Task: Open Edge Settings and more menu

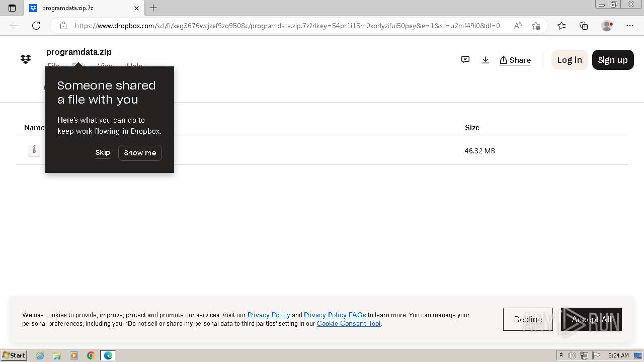Action: point(630,26)
